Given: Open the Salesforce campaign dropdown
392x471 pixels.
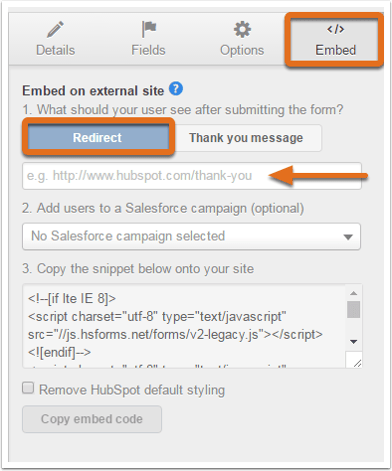Looking at the screenshot, I should pos(191,236).
